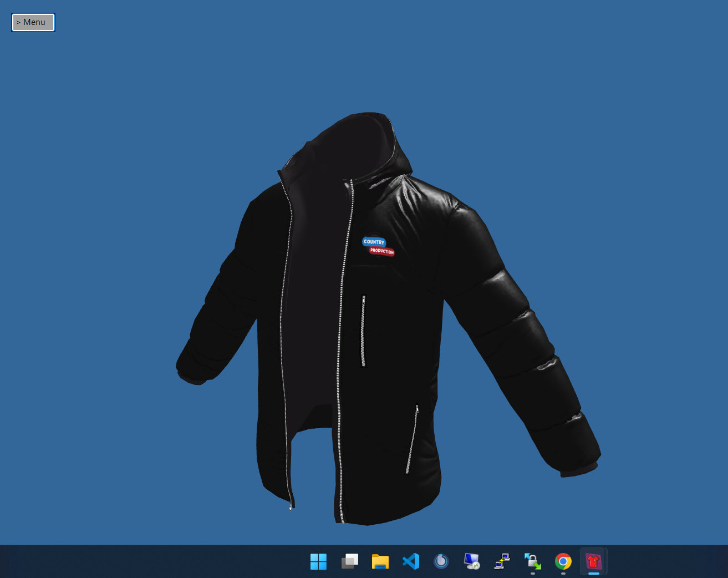The height and width of the screenshot is (578, 728).
Task: Switch to WinSCP with the padlock icon
Action: pyautogui.click(x=533, y=561)
